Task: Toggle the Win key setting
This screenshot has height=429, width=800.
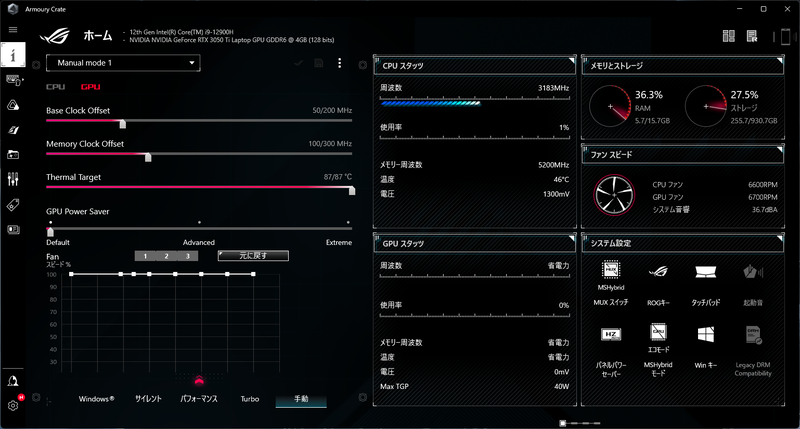Action: coord(706,335)
